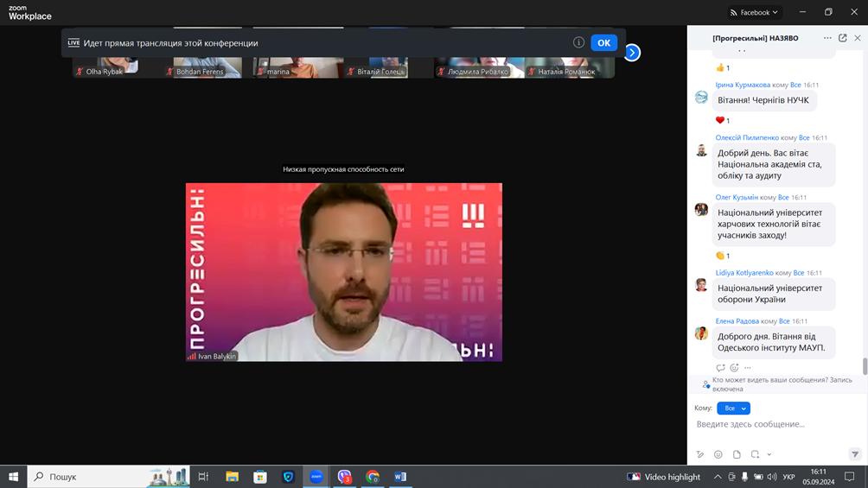Click the attach file icon in chat
This screenshot has width=868, height=488.
pos(737,454)
